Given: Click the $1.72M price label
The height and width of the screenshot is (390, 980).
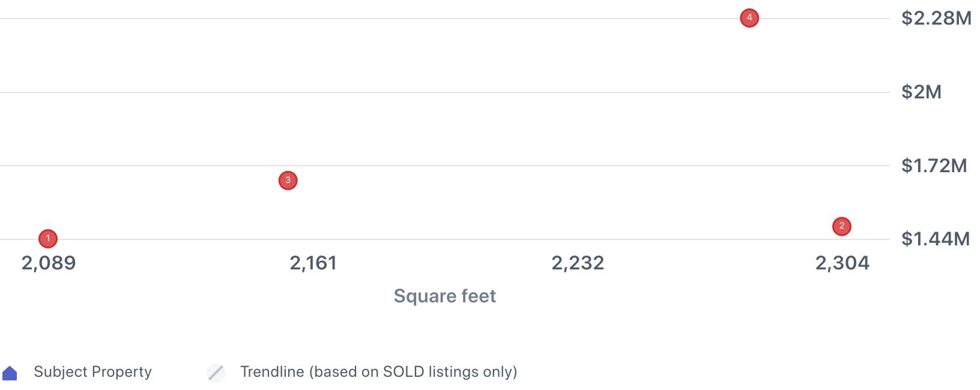Looking at the screenshot, I should [934, 166].
